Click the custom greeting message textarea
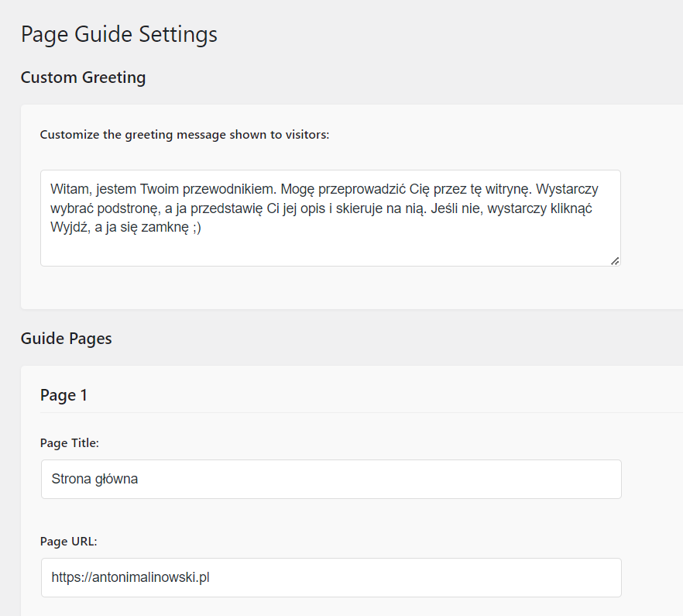The height and width of the screenshot is (616, 683). (331, 218)
